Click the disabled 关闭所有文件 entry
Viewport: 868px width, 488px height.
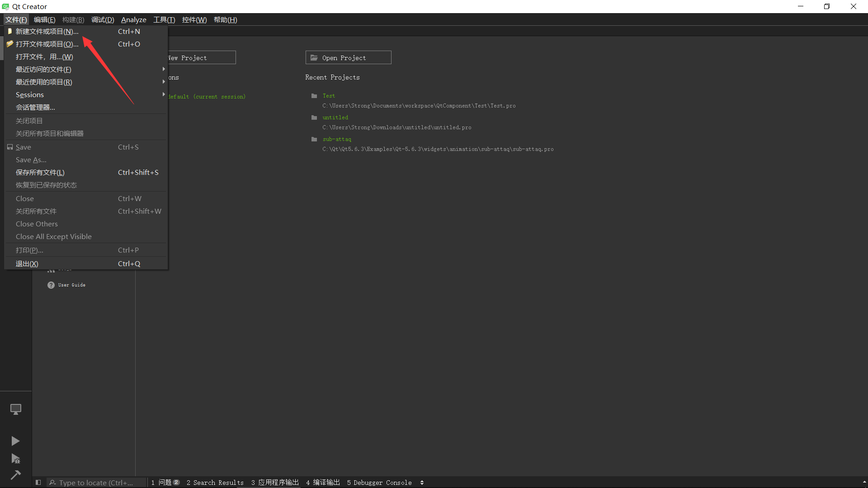coord(86,211)
